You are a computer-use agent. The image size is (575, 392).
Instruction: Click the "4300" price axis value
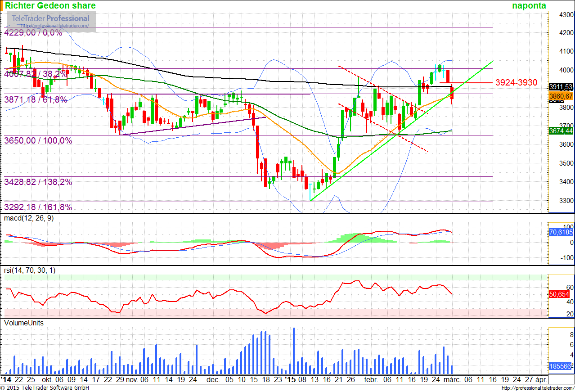coord(566,15)
